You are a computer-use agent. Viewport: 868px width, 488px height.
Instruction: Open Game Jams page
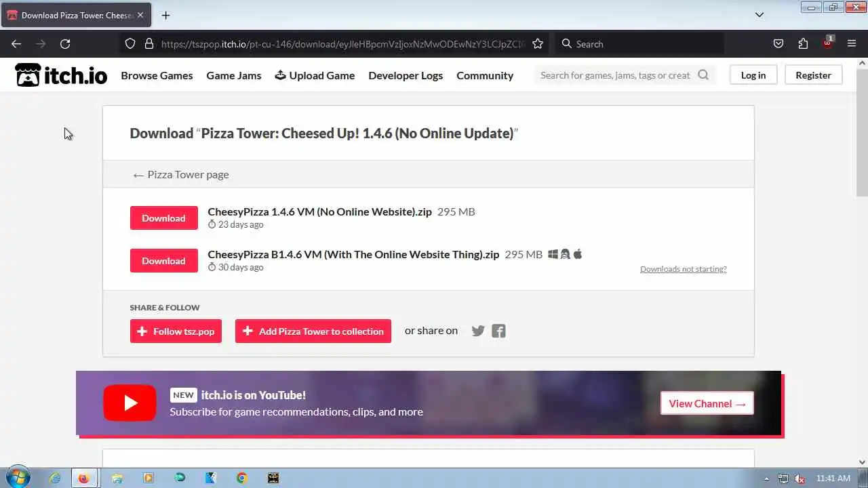pyautogui.click(x=234, y=75)
